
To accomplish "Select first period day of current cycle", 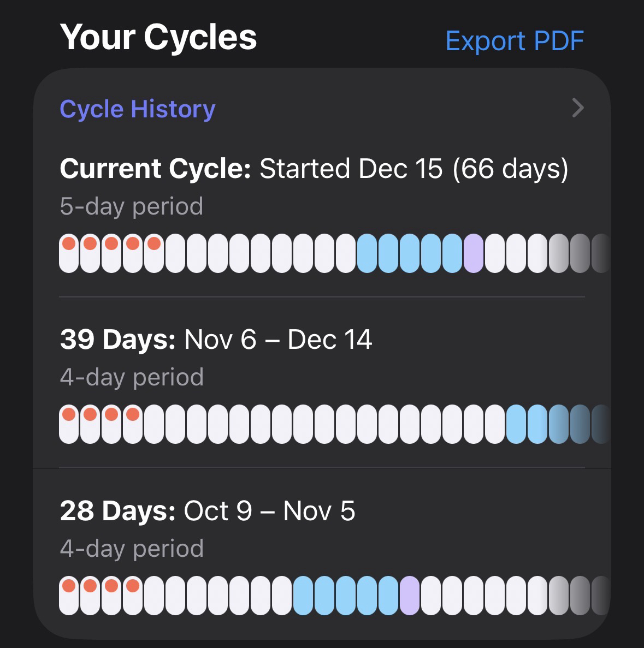I will click(x=69, y=253).
